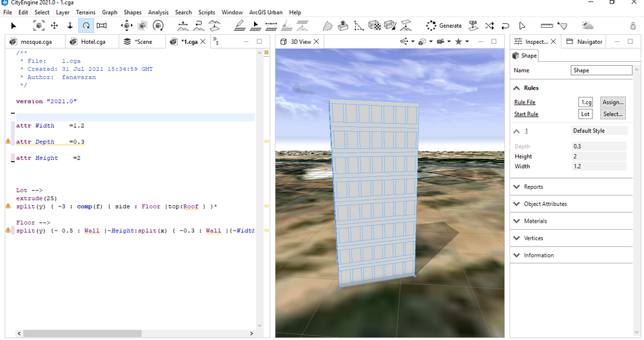Switch to the Navigator tab

click(589, 42)
